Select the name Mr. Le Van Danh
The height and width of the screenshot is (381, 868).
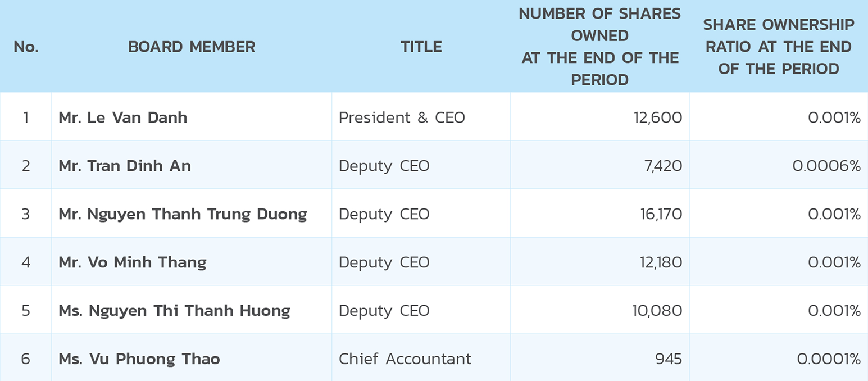click(123, 117)
